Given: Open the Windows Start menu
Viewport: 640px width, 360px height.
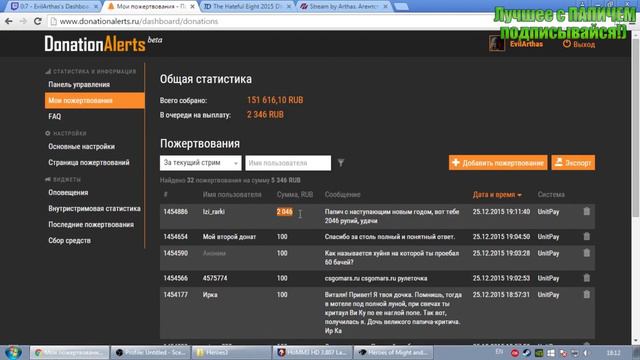Looking at the screenshot, I should coord(13,352).
